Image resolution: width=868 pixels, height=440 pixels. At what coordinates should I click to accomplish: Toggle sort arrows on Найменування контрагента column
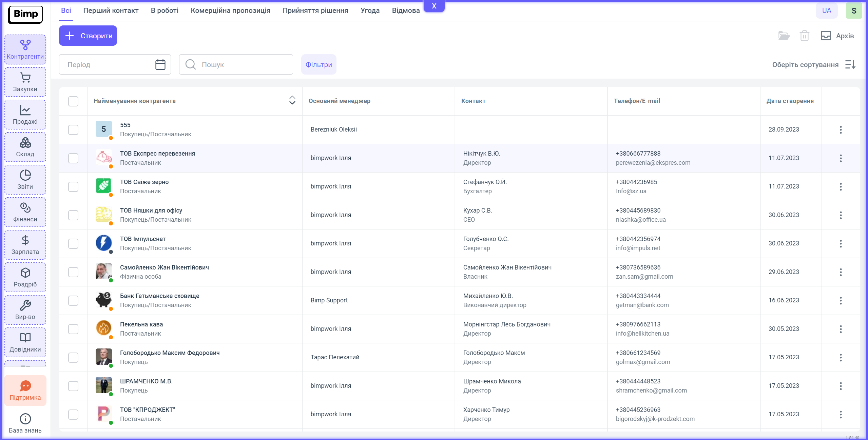[292, 100]
